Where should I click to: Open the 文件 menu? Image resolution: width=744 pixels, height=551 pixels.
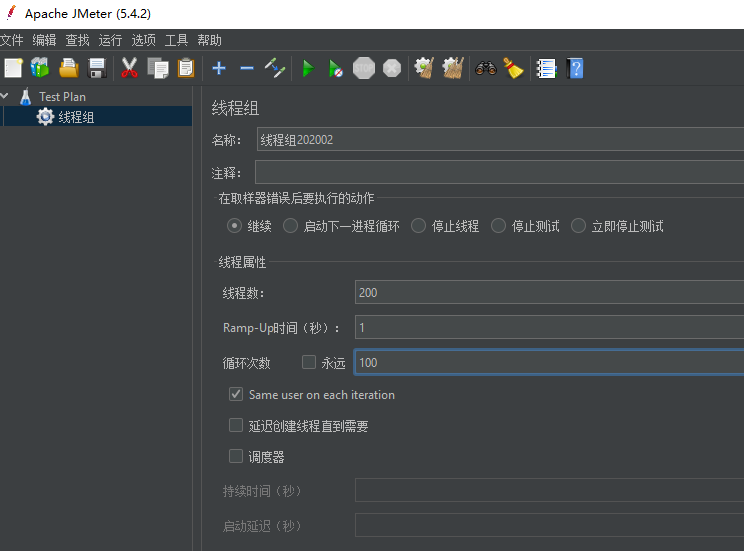11,40
